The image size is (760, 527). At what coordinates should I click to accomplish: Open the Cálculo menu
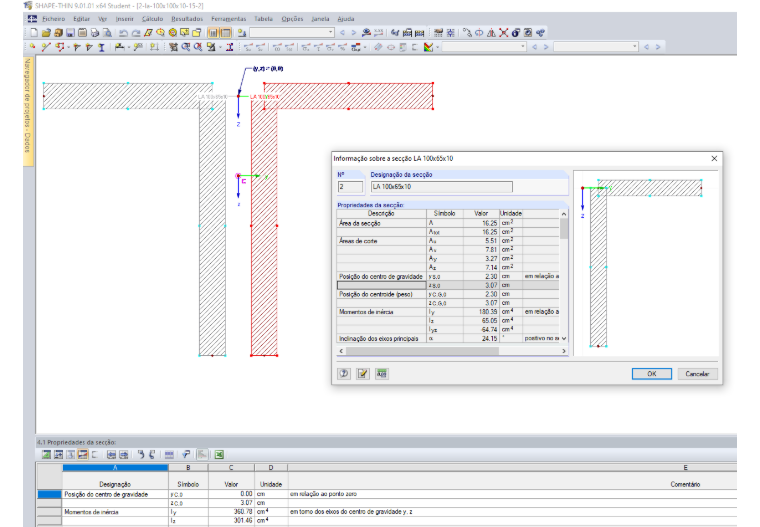point(152,19)
